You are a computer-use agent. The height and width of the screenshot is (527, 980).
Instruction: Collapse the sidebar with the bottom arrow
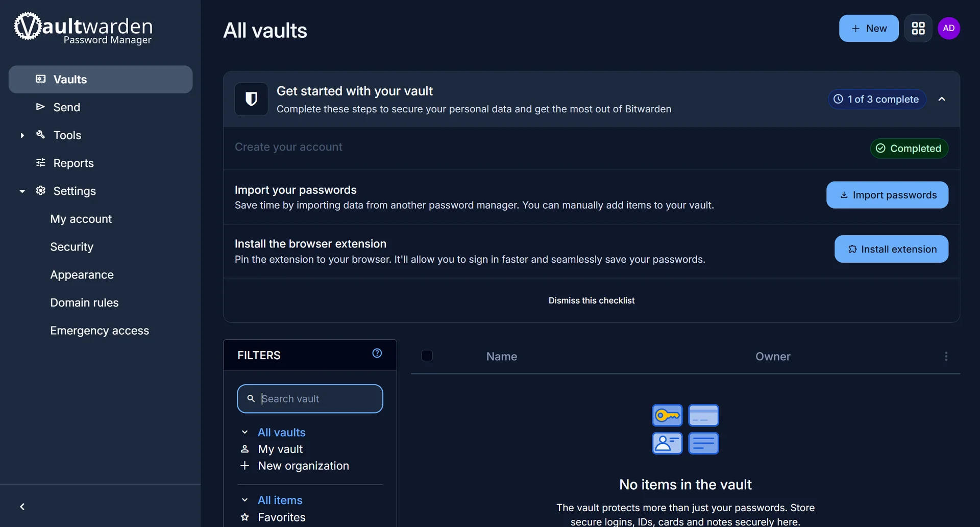click(22, 507)
